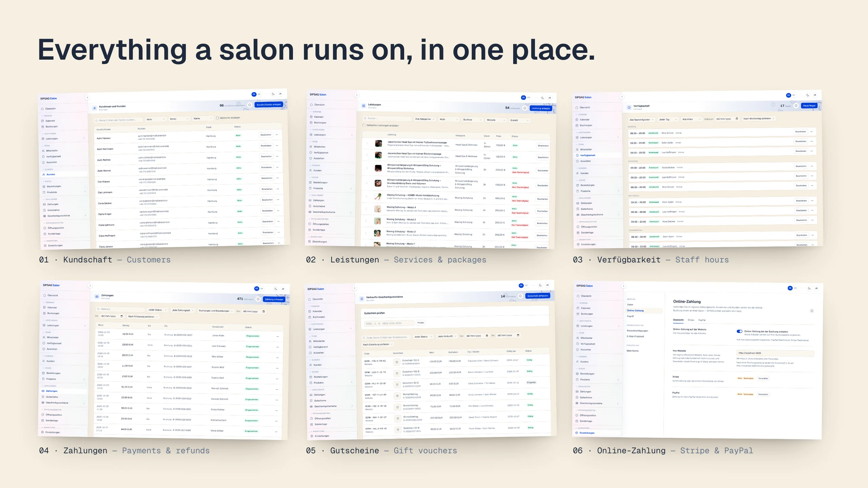Collapse the sidebar in the Customers panel

[x=87, y=98]
